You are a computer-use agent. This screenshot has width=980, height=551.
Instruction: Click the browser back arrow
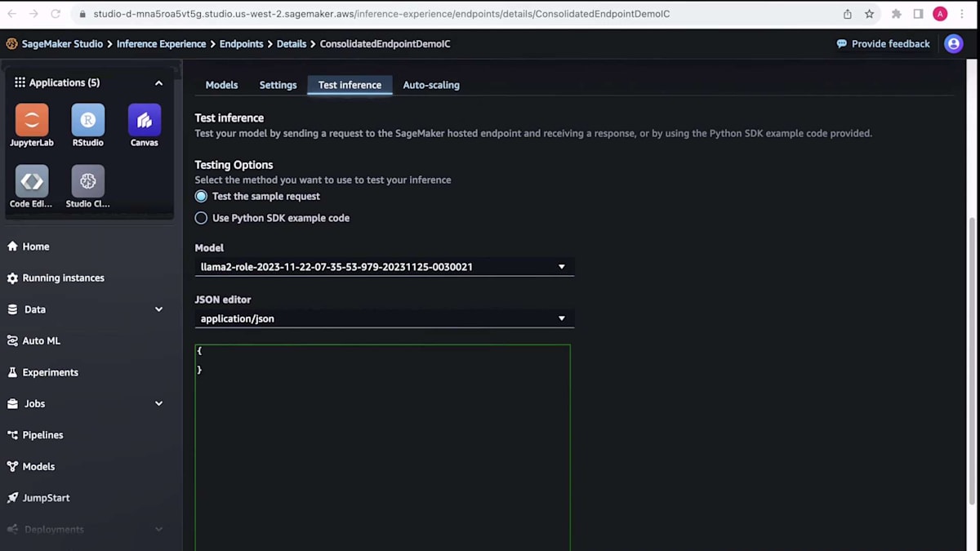point(12,14)
